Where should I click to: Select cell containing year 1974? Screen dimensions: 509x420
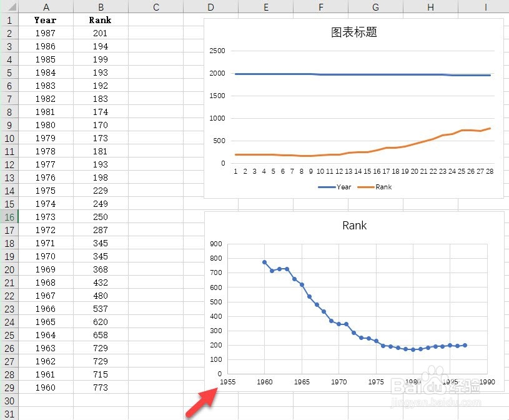(x=46, y=204)
